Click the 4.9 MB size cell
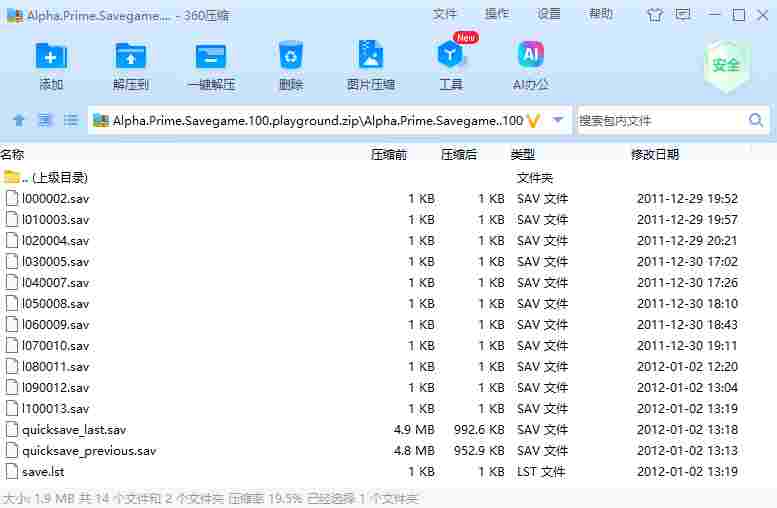The image size is (777, 508). pos(414,430)
